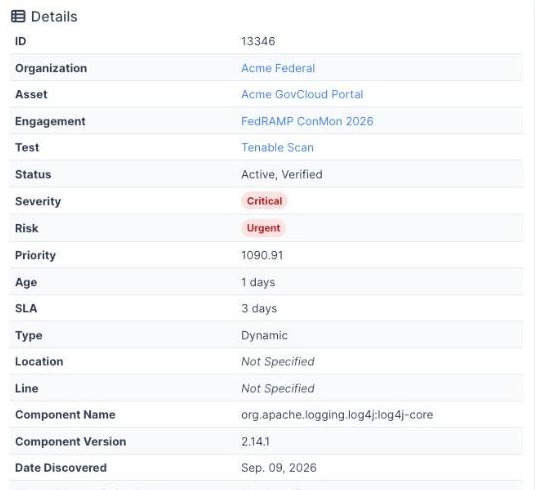Select the date Sep. 09, 2026
This screenshot has height=490, width=535.
pos(279,468)
